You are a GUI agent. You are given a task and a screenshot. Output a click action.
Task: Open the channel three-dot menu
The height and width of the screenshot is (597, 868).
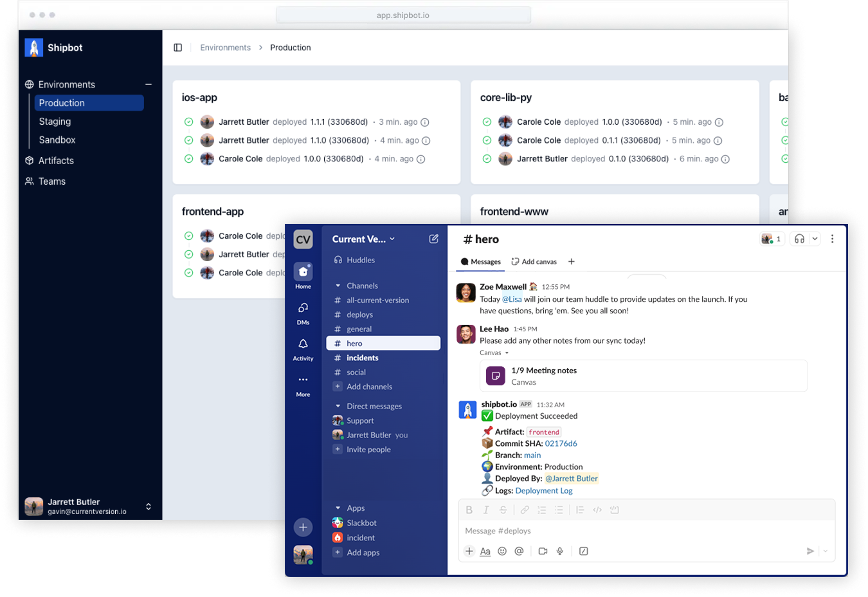tap(832, 239)
